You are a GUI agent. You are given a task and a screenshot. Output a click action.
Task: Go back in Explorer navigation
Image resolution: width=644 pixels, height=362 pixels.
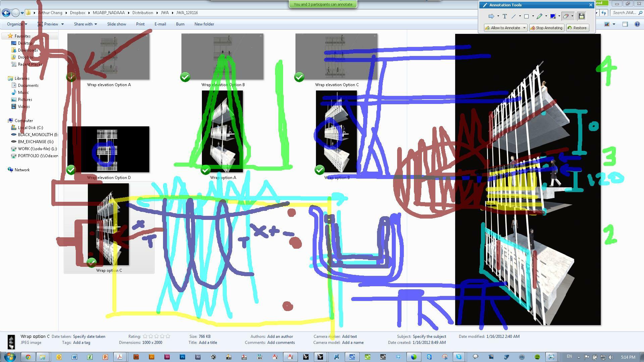point(6,13)
